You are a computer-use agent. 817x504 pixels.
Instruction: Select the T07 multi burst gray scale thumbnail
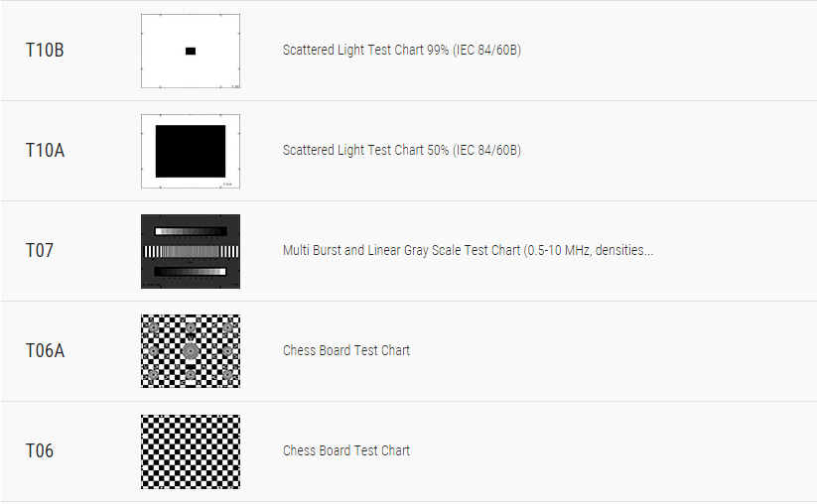point(191,251)
